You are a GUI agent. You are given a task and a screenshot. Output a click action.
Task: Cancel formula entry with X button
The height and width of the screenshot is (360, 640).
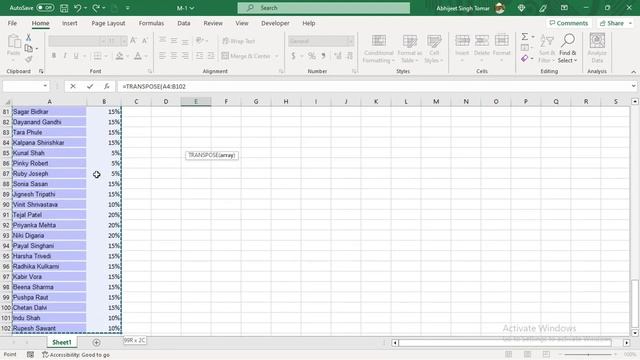[x=73, y=86]
